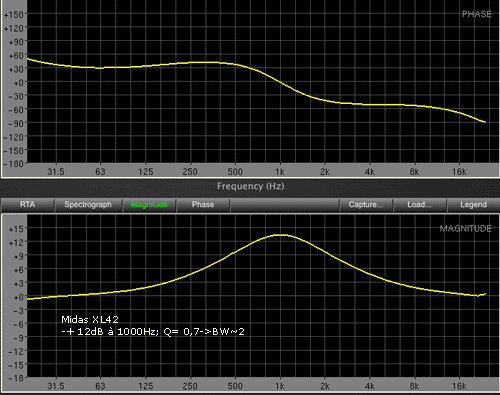Click the empty toolbar area beside Phase
Viewport: 500px width, 395px height.
pyautogui.click(x=284, y=205)
